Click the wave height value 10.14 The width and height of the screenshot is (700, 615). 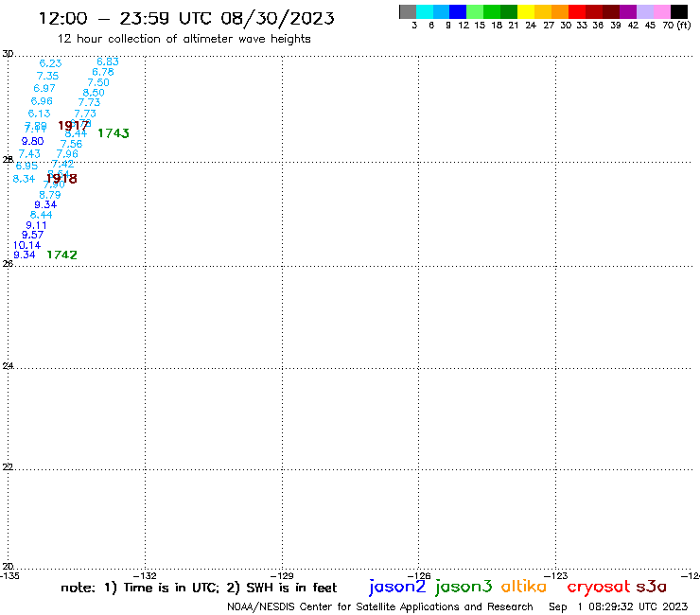pyautogui.click(x=26, y=245)
